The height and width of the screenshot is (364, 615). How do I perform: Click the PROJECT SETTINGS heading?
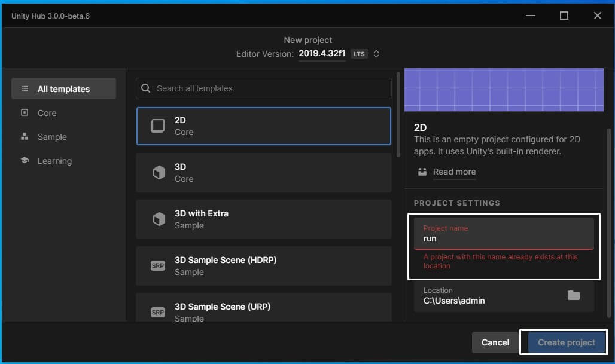click(457, 203)
